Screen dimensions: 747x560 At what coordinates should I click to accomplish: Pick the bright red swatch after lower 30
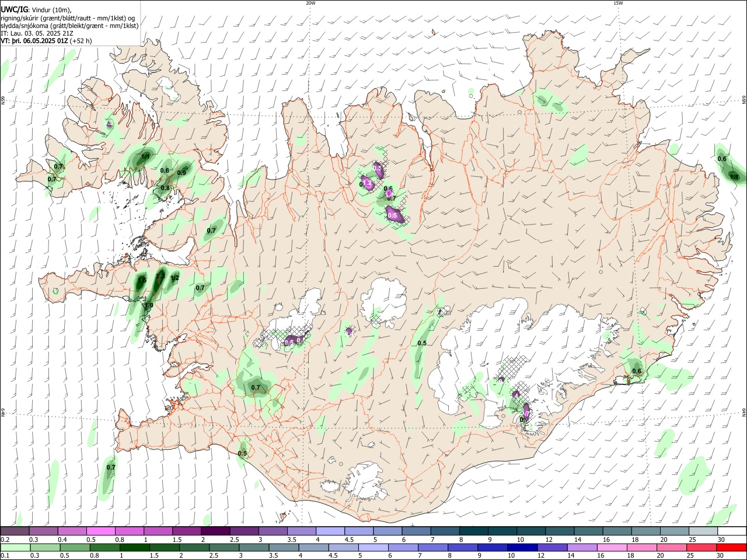[731, 547]
